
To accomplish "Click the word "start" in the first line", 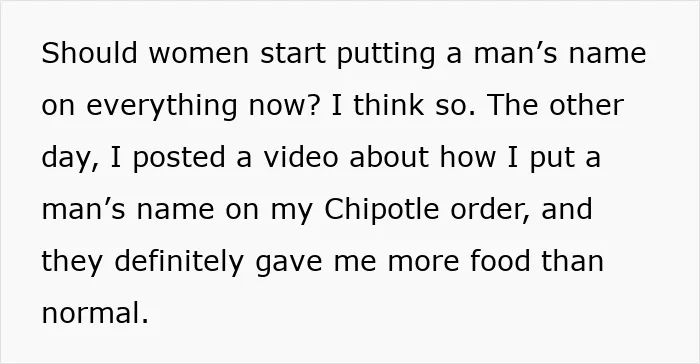I will 293,54.
